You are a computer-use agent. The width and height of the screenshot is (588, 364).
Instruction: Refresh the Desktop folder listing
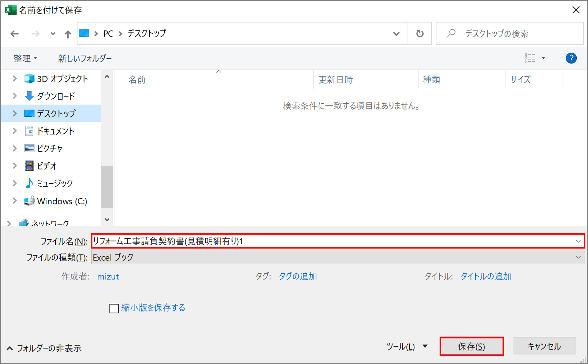pyautogui.click(x=419, y=34)
